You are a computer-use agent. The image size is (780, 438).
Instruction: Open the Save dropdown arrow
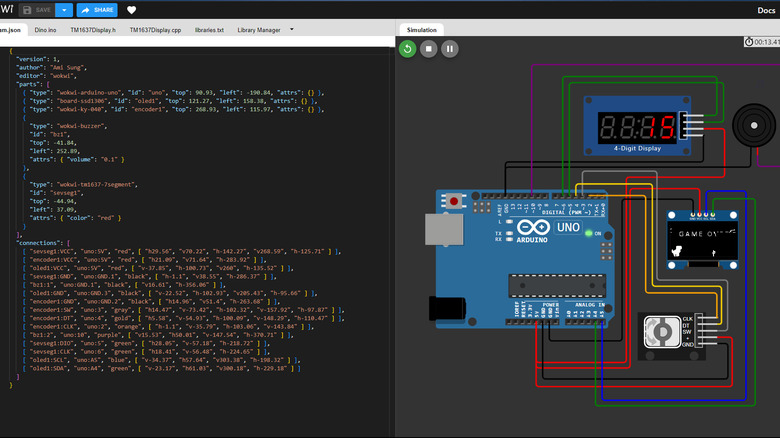point(65,10)
